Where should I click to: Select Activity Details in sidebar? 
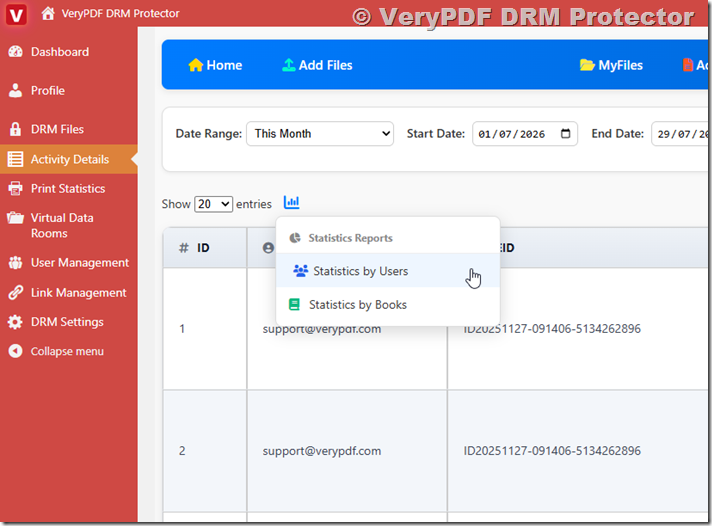pyautogui.click(x=70, y=159)
